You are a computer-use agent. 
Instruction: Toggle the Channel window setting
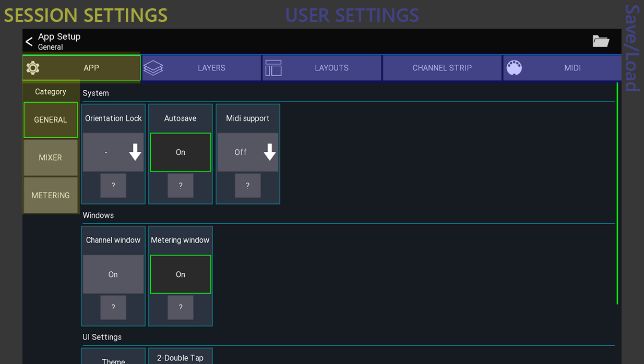coord(113,274)
